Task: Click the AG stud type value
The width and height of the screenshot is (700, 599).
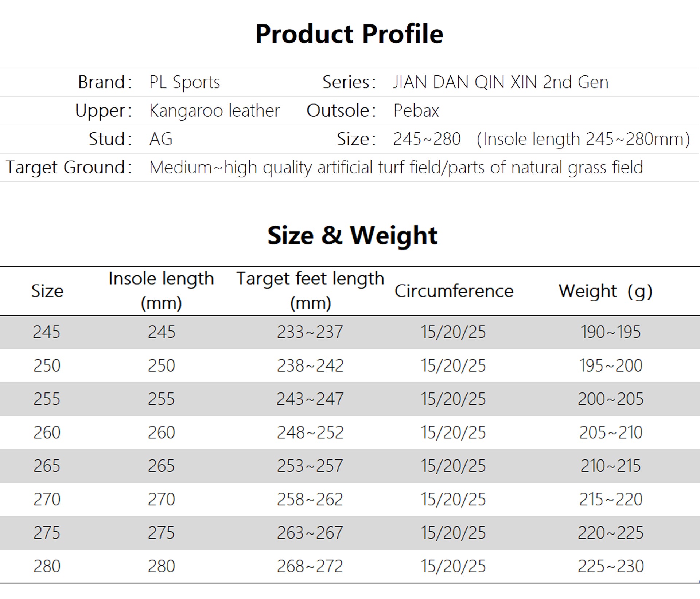Action: pos(161,139)
